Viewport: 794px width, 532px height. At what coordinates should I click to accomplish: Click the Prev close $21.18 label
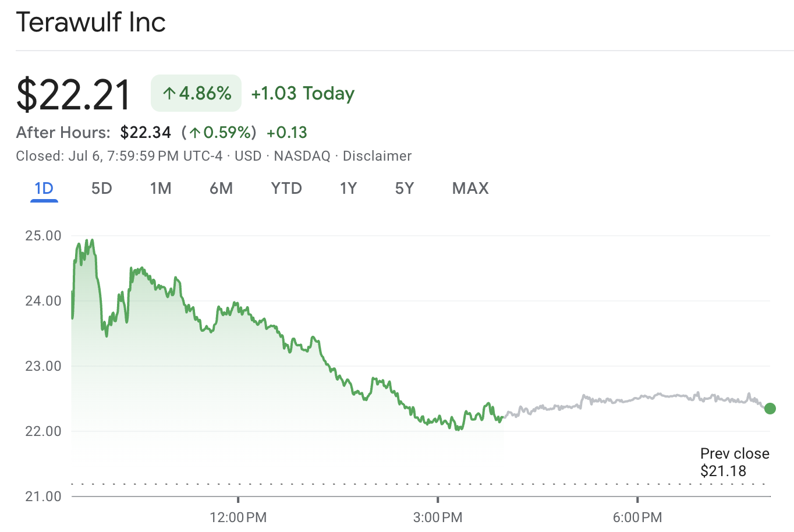tap(735, 462)
